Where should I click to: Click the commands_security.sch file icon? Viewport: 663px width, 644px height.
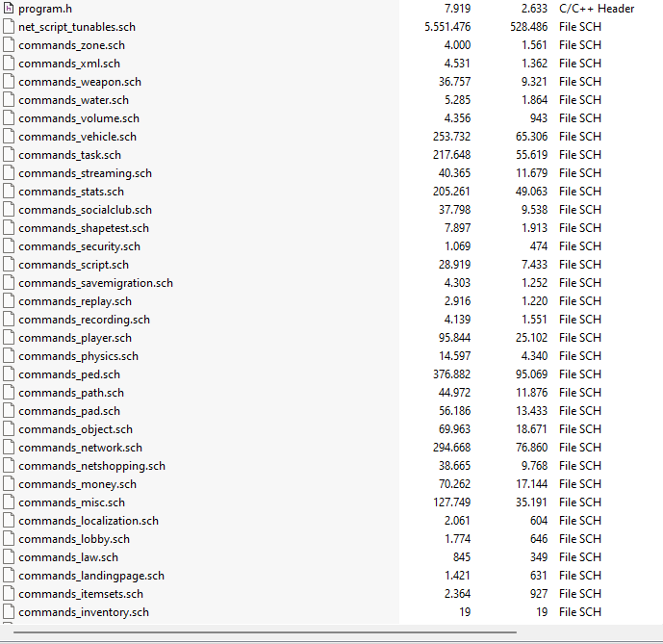(9, 246)
